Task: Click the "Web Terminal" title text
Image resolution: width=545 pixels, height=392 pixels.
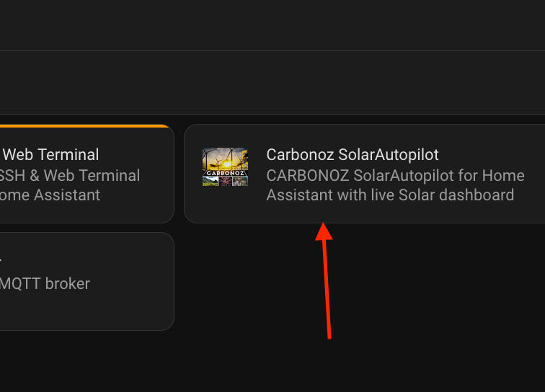Action: 51,154
